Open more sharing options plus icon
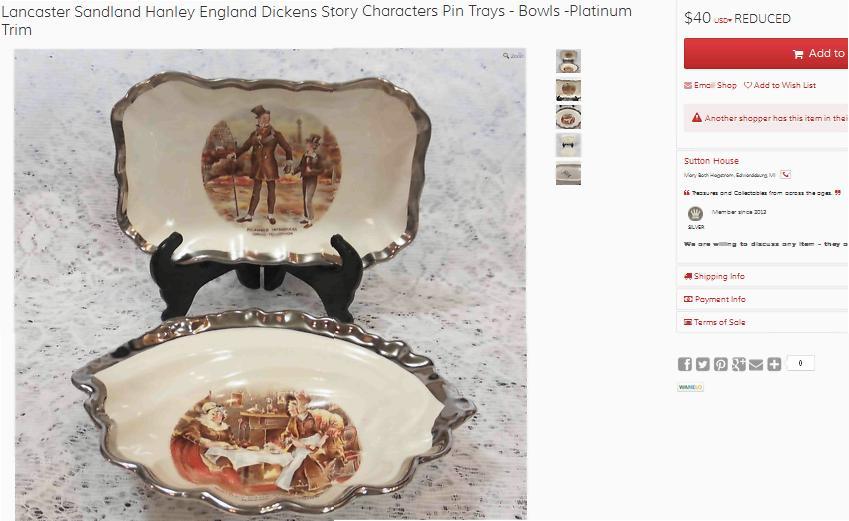Screen dimensions: 849x521 point(774,364)
